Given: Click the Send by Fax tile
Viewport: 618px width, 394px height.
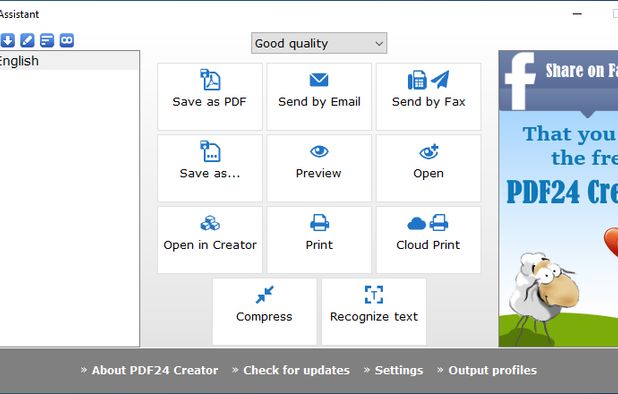Looking at the screenshot, I should [428, 97].
